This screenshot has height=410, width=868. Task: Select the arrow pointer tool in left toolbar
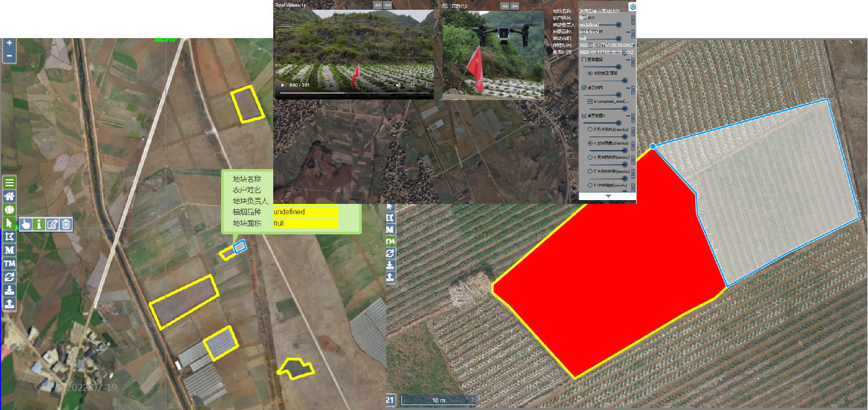[9, 223]
